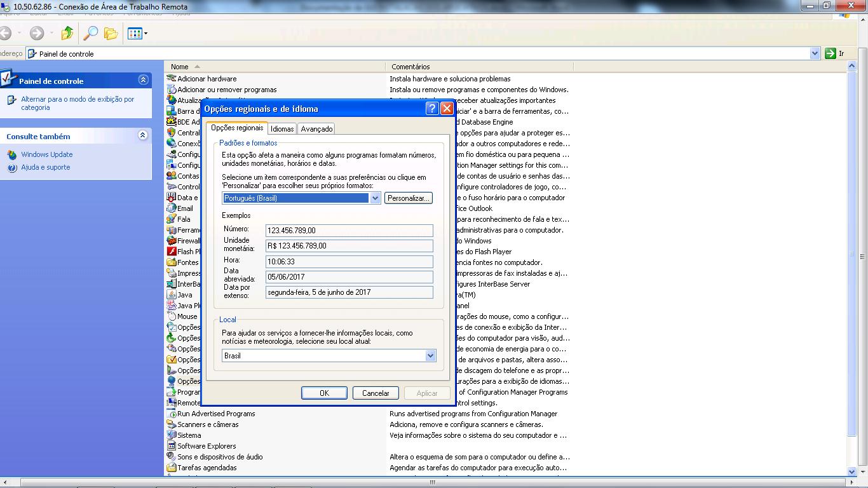Collapse the Painel de controle side panel

point(143,80)
